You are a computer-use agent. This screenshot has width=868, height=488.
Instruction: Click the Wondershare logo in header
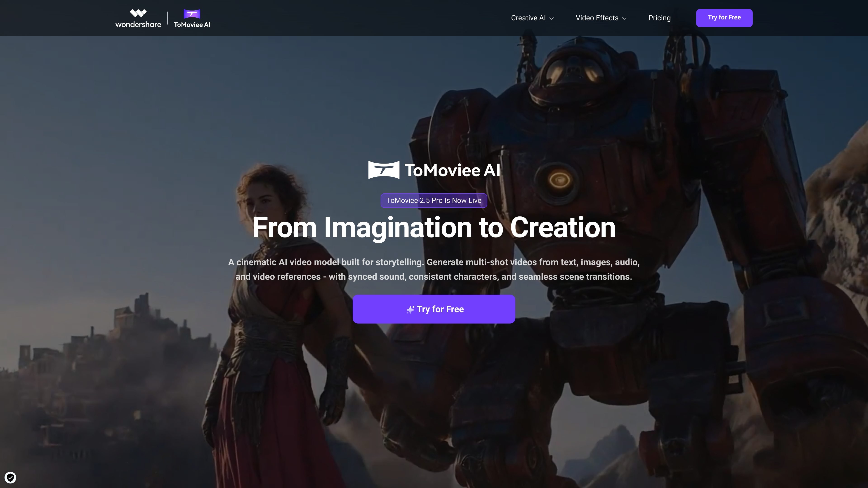[x=138, y=18]
